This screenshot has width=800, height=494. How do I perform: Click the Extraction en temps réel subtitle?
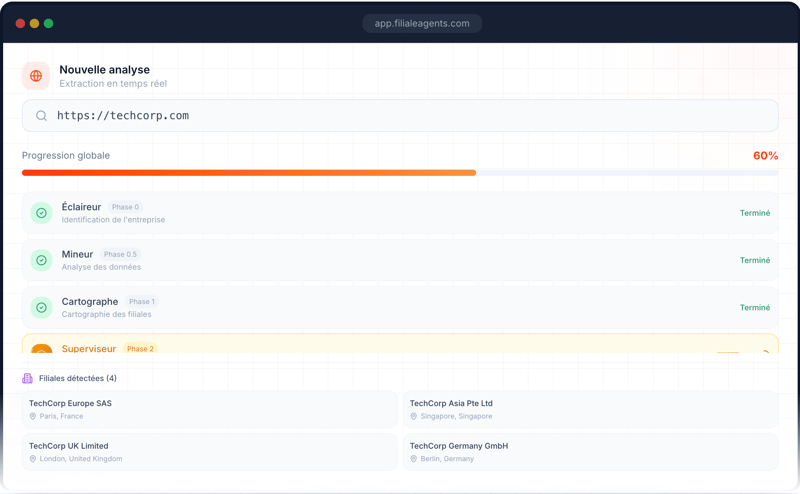[x=113, y=84]
